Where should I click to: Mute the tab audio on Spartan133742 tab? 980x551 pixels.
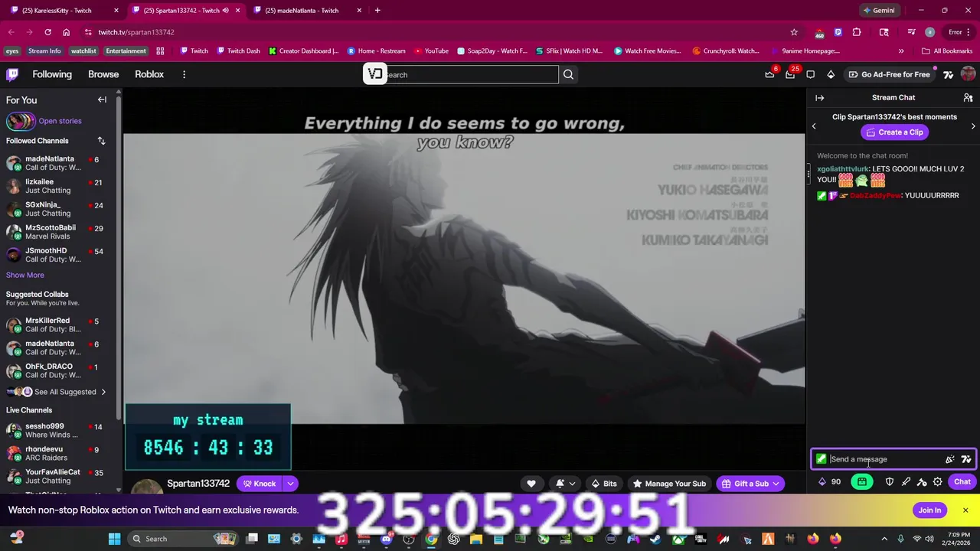click(225, 11)
